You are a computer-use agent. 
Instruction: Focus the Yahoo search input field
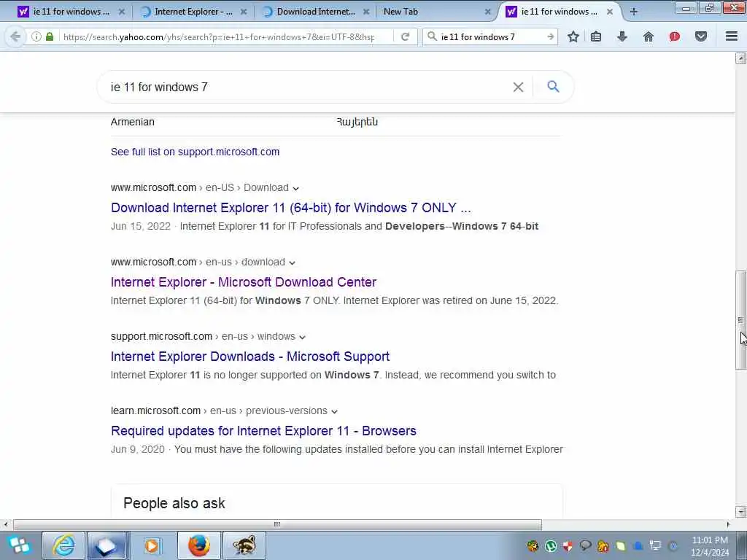click(307, 87)
